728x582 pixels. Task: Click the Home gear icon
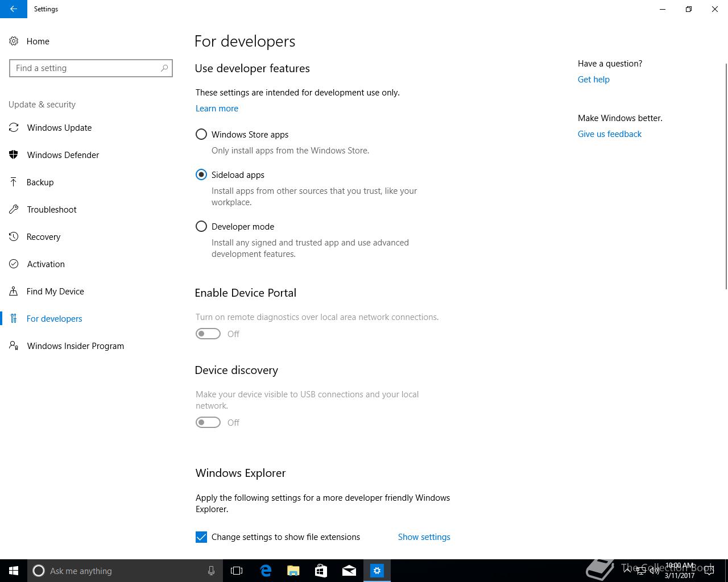14,41
